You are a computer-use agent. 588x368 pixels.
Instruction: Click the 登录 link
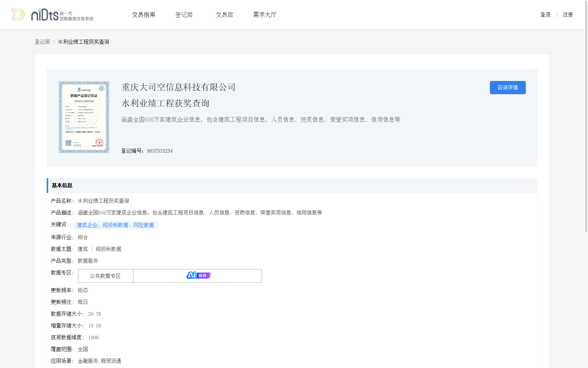click(545, 15)
